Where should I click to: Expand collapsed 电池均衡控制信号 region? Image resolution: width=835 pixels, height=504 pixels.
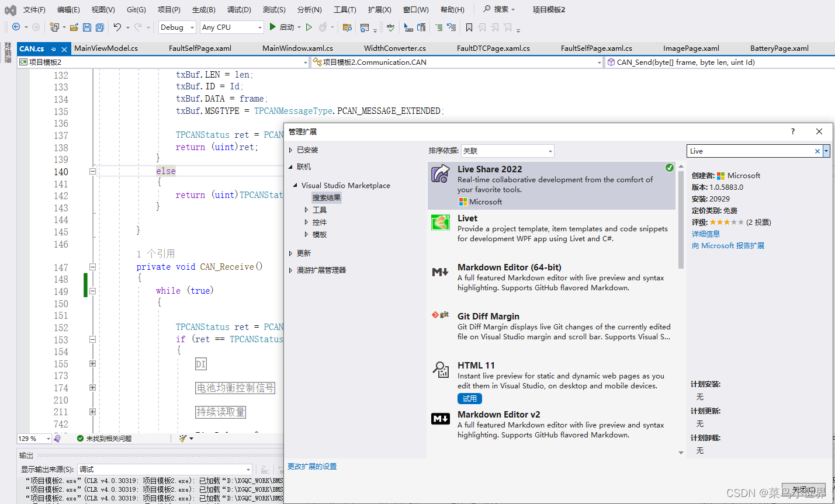pos(92,387)
